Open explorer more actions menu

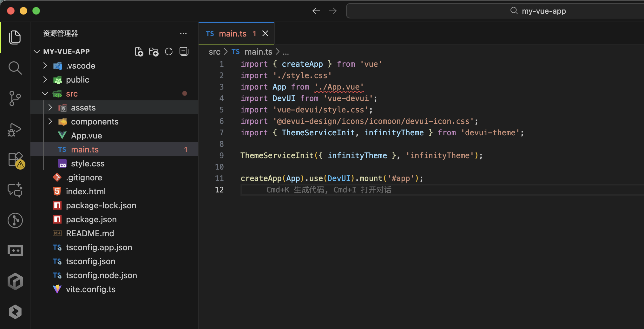pos(183,33)
